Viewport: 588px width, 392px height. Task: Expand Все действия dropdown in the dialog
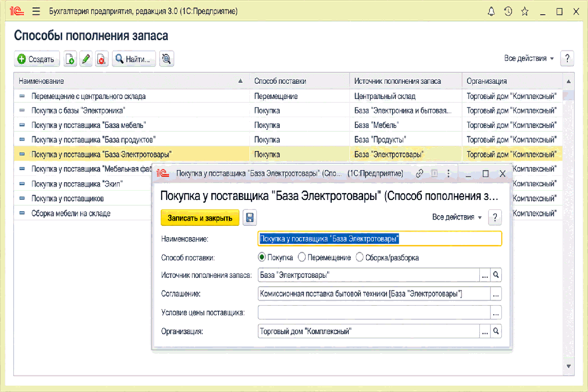(457, 217)
